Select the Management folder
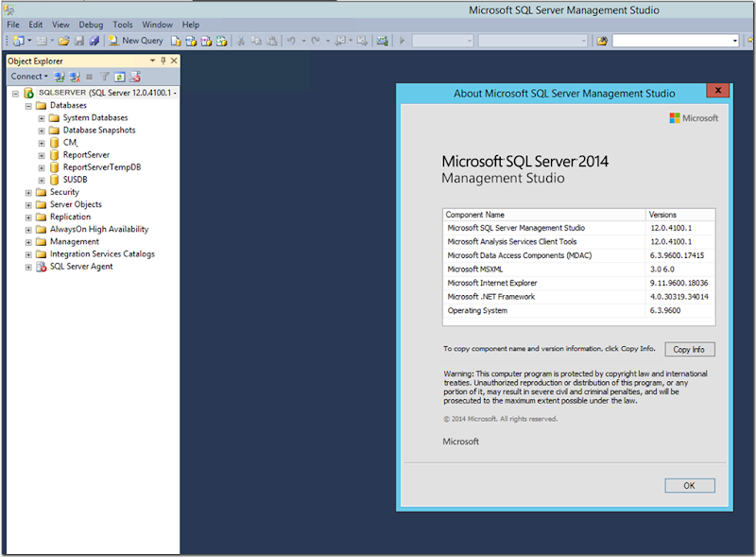This screenshot has height=557, width=756. (x=75, y=242)
